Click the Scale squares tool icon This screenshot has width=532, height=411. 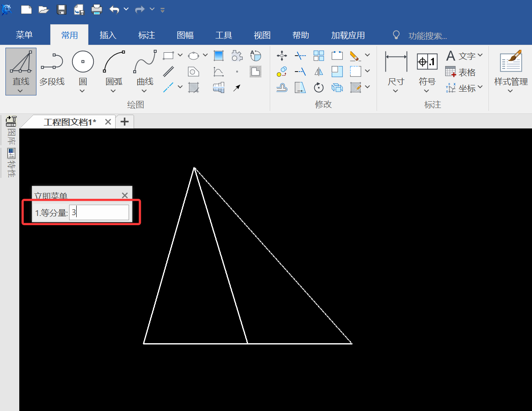point(337,72)
